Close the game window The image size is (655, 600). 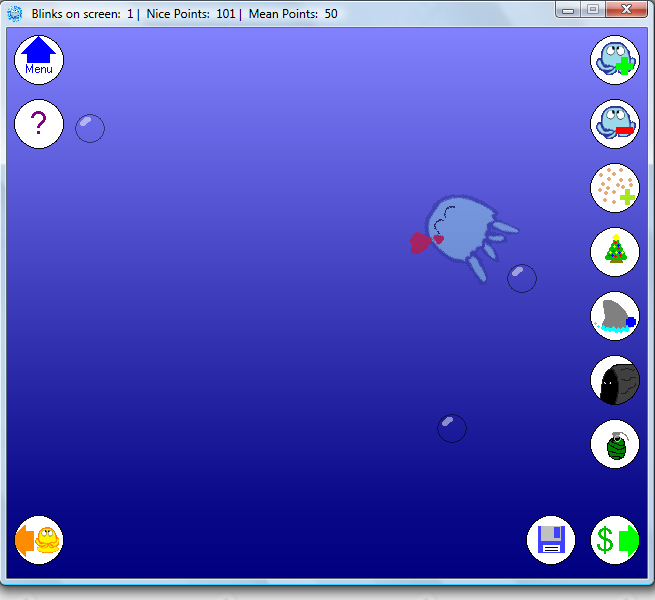(x=626, y=10)
